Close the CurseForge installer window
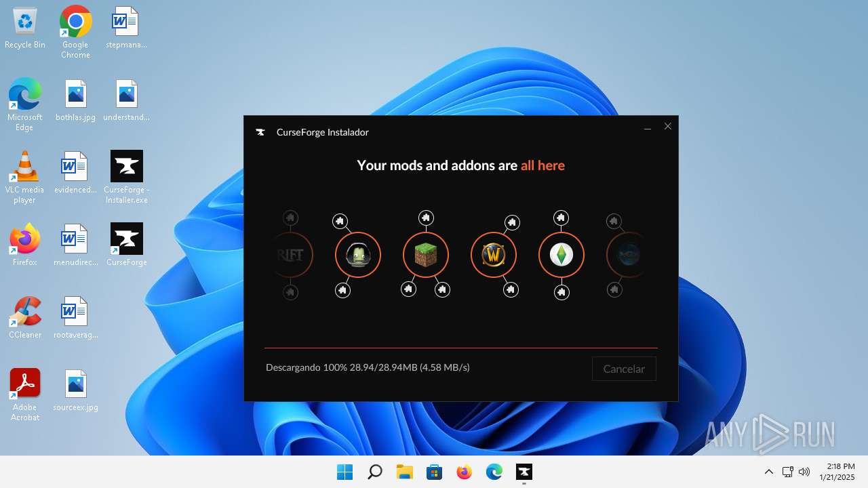The image size is (868, 488). click(x=668, y=127)
